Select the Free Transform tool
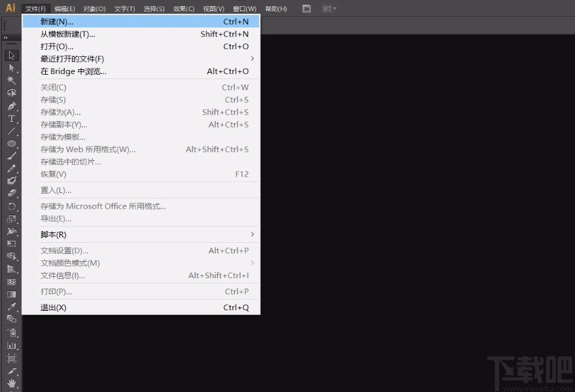The height and width of the screenshot is (392, 575). [11, 244]
